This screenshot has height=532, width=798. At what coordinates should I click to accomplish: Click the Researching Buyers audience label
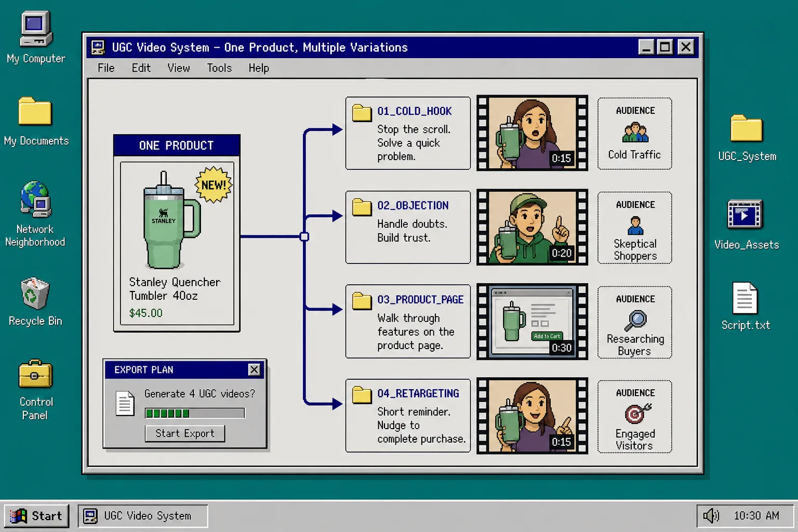click(x=635, y=345)
